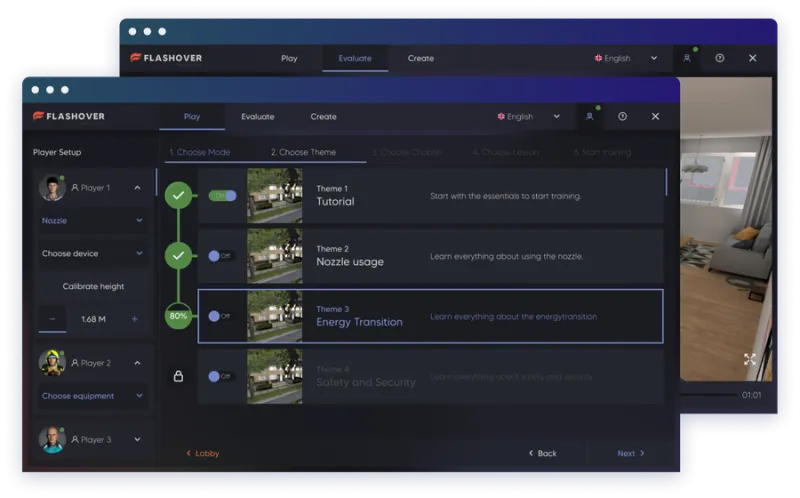This screenshot has width=800, height=498.
Task: Click the 1.68 M height value
Action: click(93, 319)
